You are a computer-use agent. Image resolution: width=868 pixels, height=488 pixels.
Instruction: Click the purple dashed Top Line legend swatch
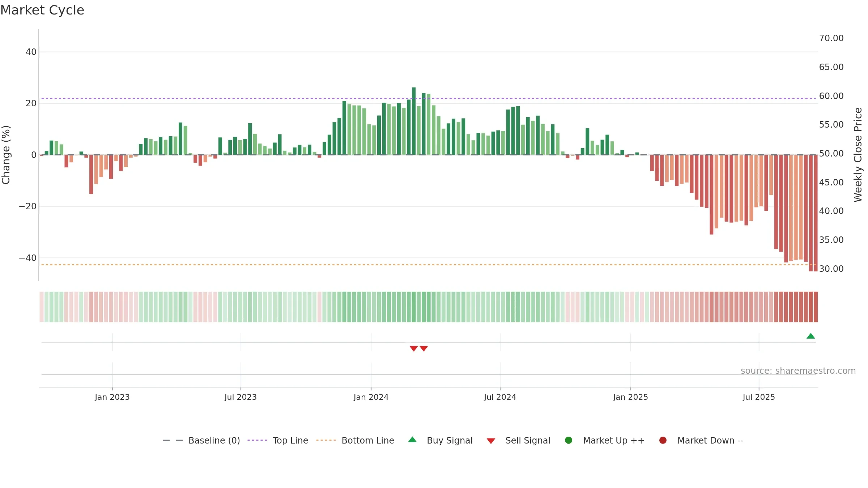tap(257, 440)
